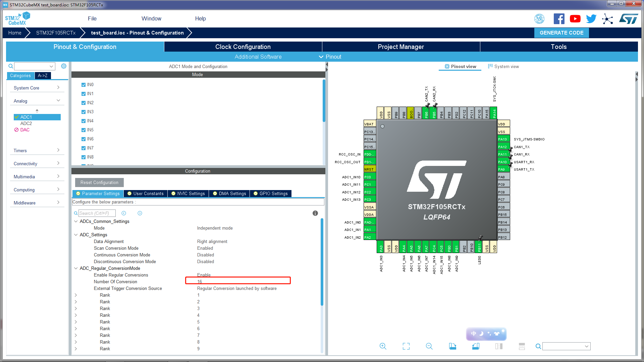This screenshot has width=644, height=362.
Task: Toggle the IN0 channel checkbox
Action: (x=83, y=84)
